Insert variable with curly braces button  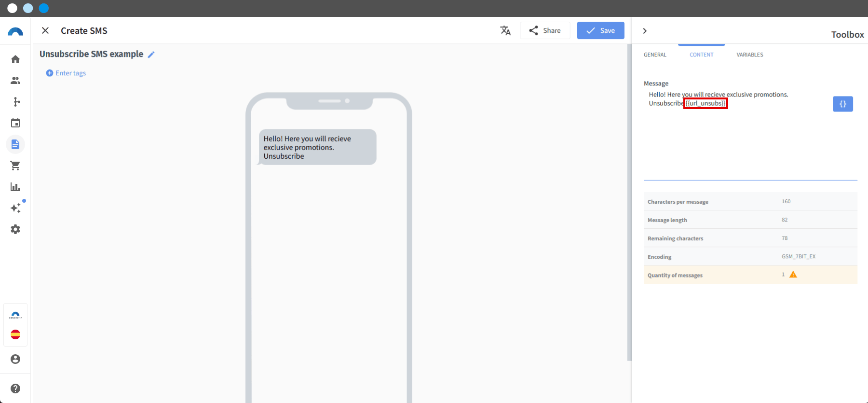843,104
